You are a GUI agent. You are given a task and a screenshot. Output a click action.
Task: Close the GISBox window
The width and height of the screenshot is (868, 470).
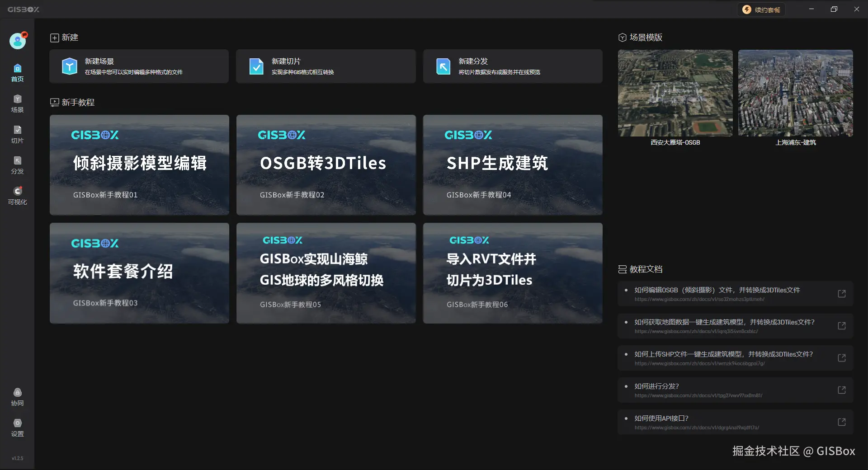point(857,9)
